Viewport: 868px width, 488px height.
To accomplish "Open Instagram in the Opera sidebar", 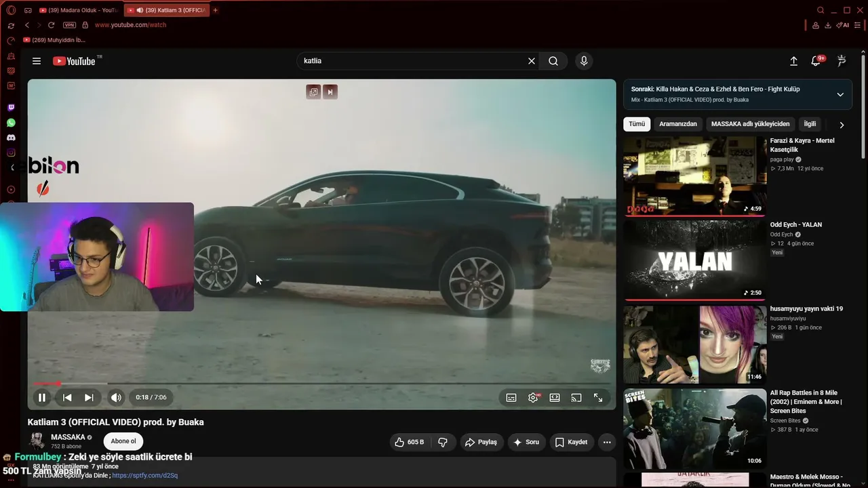I will point(11,152).
